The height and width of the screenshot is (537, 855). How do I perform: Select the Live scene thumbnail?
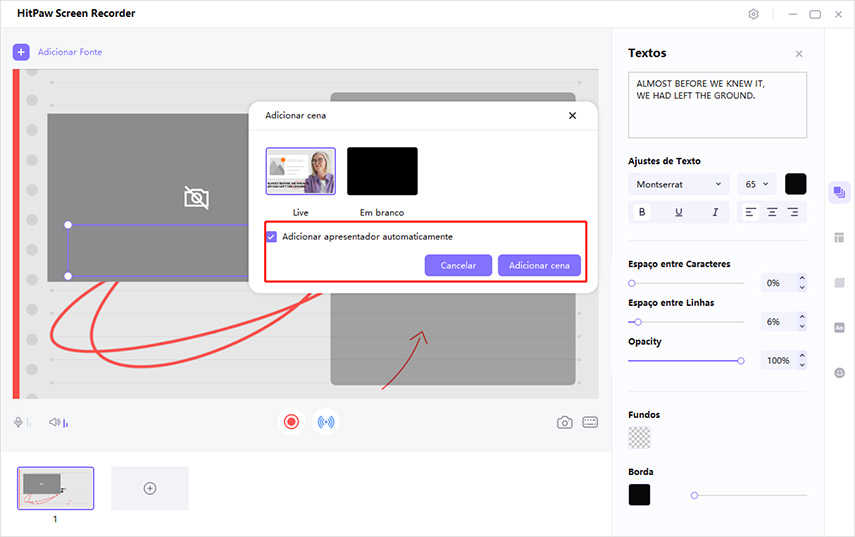pos(300,171)
